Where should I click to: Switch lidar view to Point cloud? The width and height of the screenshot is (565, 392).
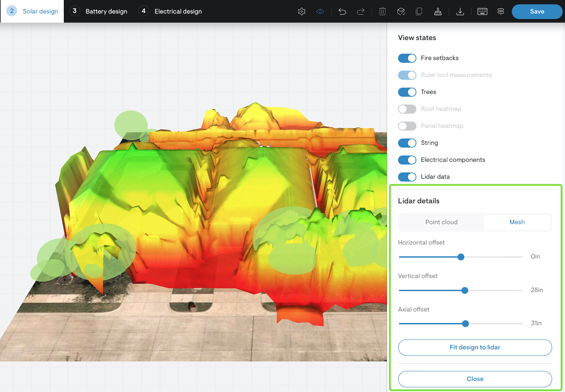(x=441, y=222)
